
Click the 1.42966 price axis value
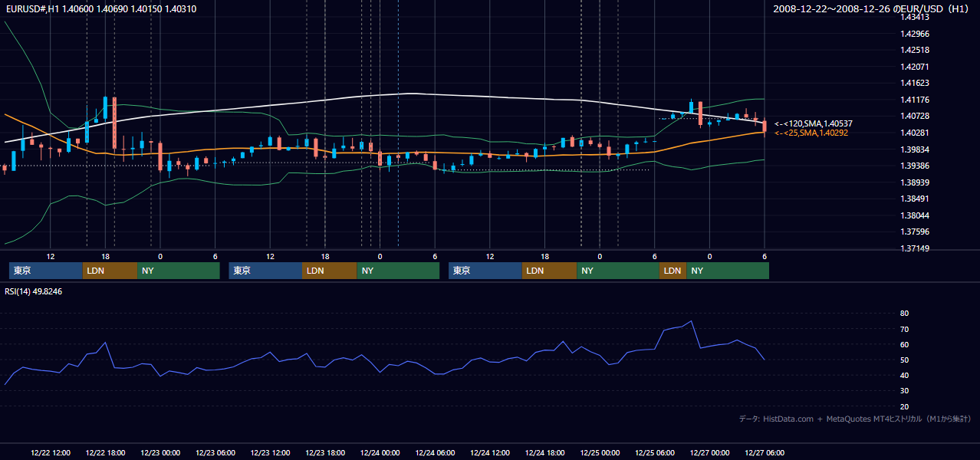[x=914, y=34]
